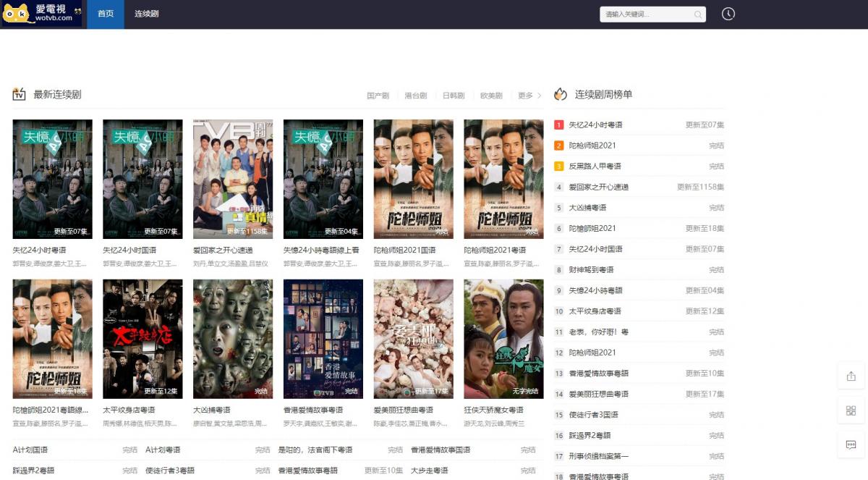
Task: Type in the keyword search field
Action: (646, 14)
